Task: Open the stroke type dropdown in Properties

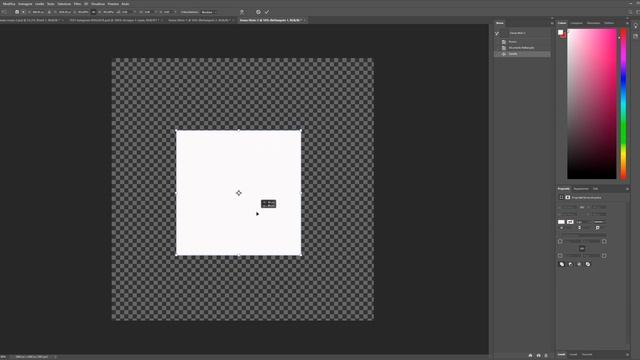Action: pyautogui.click(x=599, y=222)
